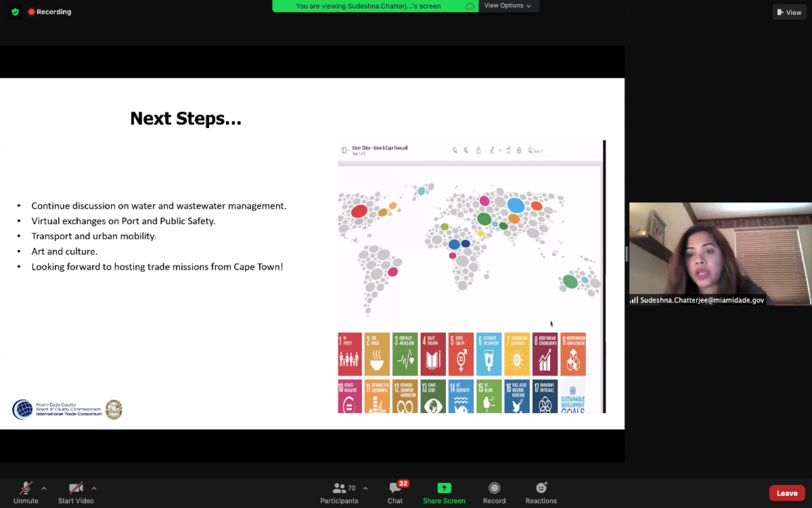This screenshot has height=508, width=812.
Task: Open the View Options dropdown
Action: pyautogui.click(x=507, y=6)
